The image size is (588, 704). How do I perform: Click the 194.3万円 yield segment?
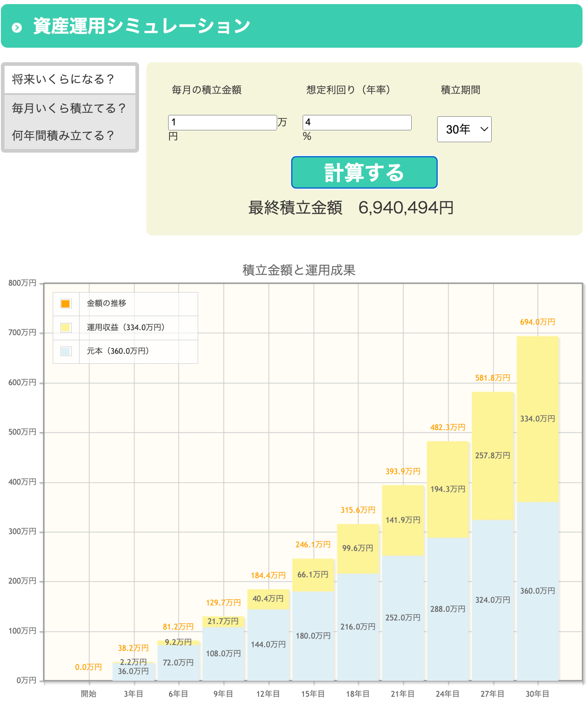[x=448, y=489]
